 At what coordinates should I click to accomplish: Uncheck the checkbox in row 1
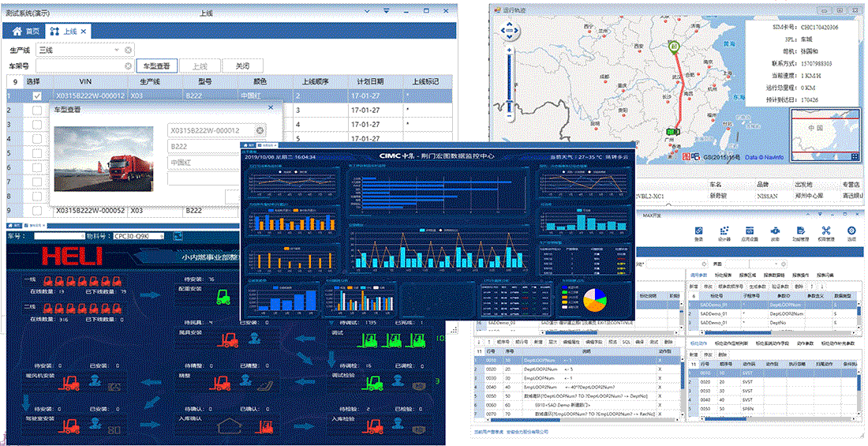[x=36, y=96]
